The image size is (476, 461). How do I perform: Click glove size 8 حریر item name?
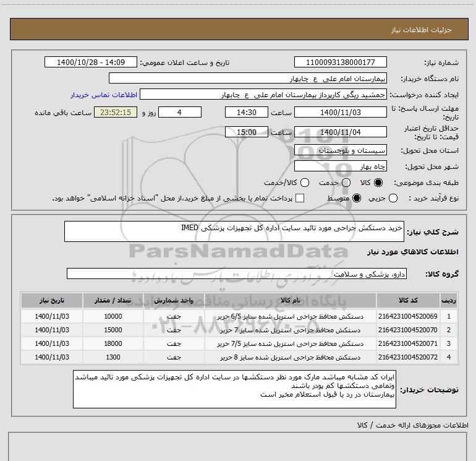(x=290, y=358)
